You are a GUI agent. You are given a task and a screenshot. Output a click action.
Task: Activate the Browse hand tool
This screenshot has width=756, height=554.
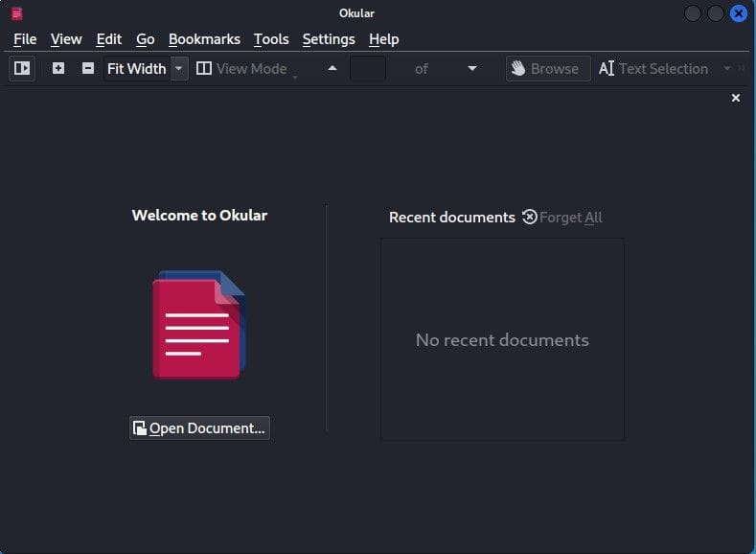(548, 68)
